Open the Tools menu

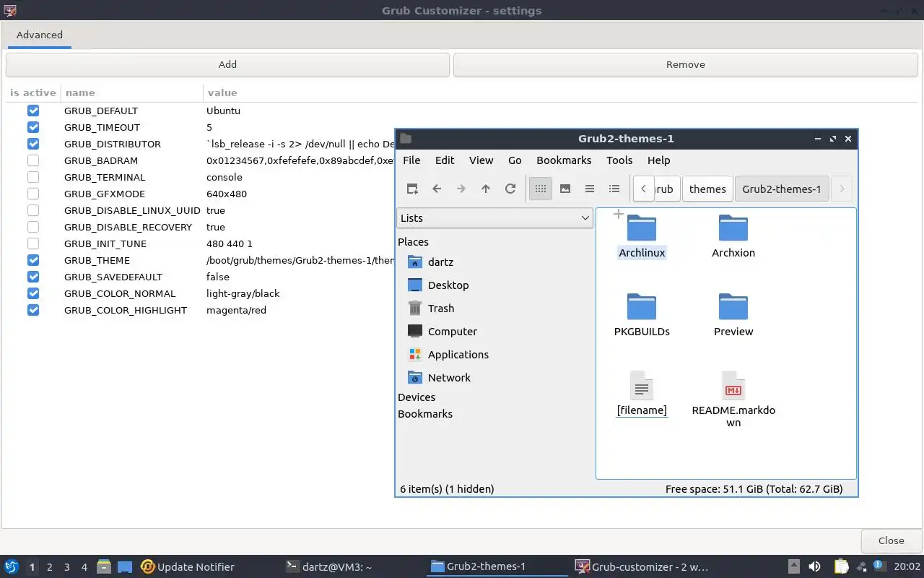point(619,160)
